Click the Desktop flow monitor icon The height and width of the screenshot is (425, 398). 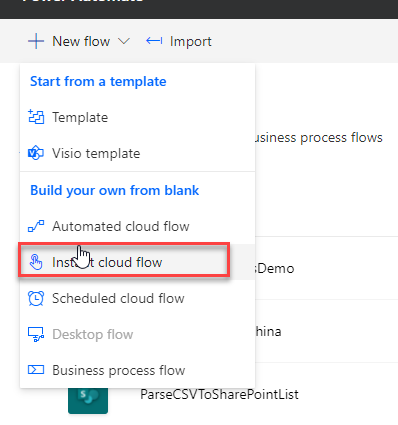(x=36, y=335)
